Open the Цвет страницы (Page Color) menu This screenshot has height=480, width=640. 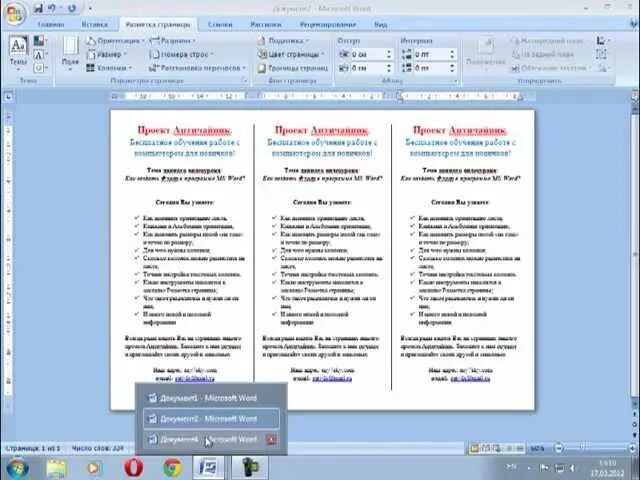pyautogui.click(x=291, y=54)
